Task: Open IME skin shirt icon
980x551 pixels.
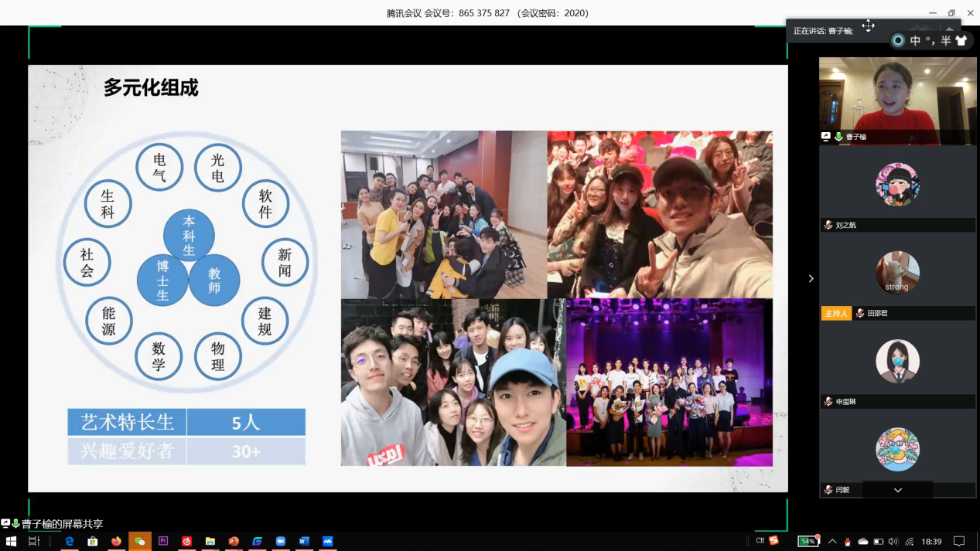Action: pyautogui.click(x=961, y=41)
